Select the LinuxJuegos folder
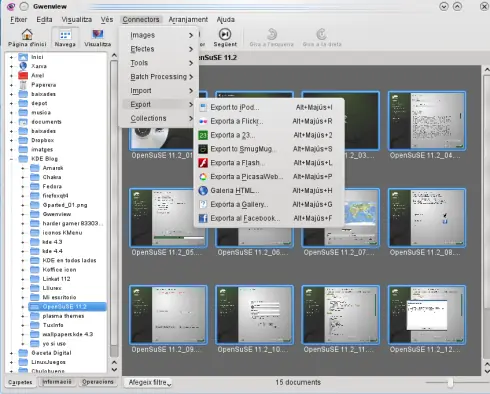Image resolution: width=490 pixels, height=394 pixels. [48, 362]
